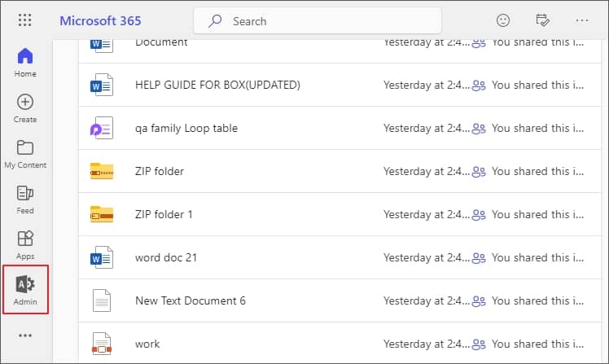The width and height of the screenshot is (609, 364).
Task: Open the calendar check icon in header
Action: (542, 20)
